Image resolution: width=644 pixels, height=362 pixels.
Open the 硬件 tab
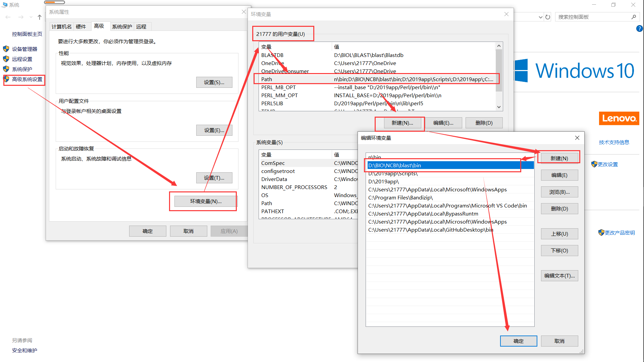(82, 26)
